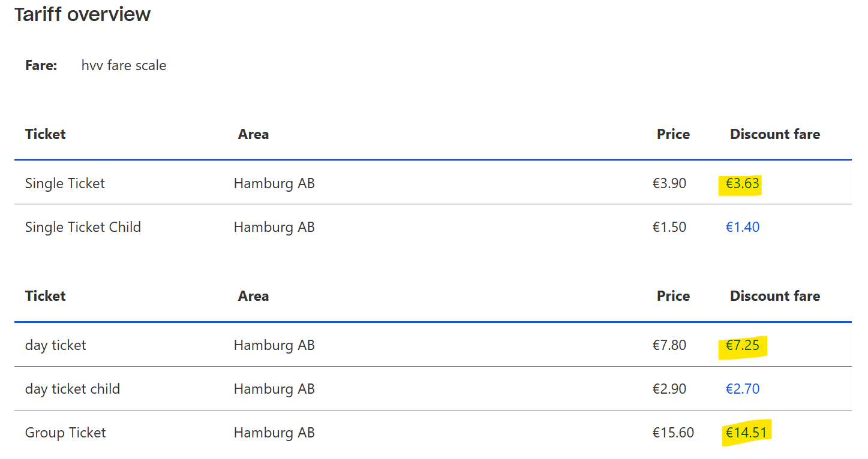Click the €2.70 discount fare link

tap(743, 389)
